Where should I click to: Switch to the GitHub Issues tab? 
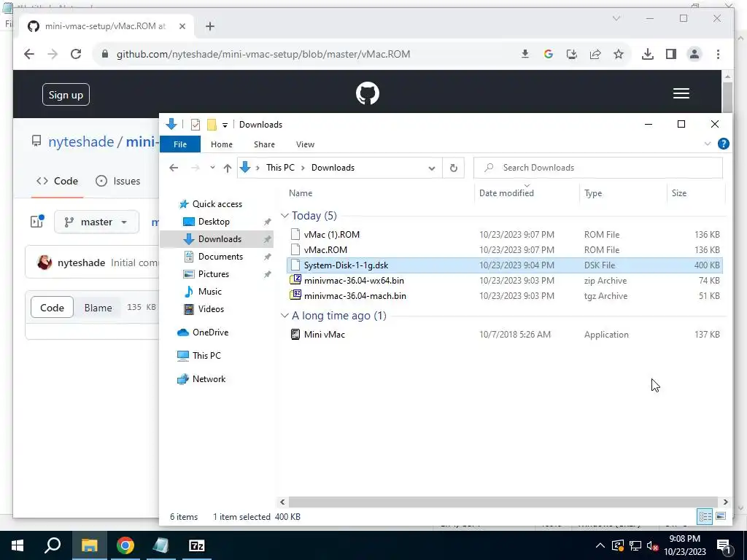click(117, 181)
